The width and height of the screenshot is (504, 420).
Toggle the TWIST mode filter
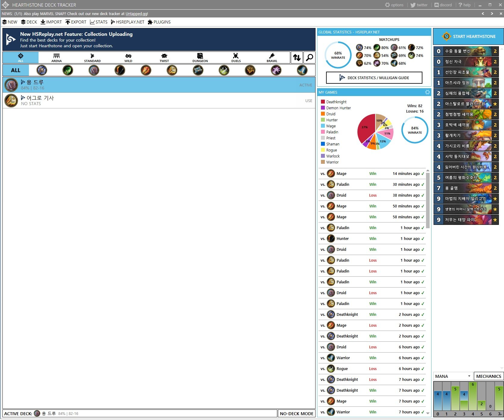tap(164, 57)
